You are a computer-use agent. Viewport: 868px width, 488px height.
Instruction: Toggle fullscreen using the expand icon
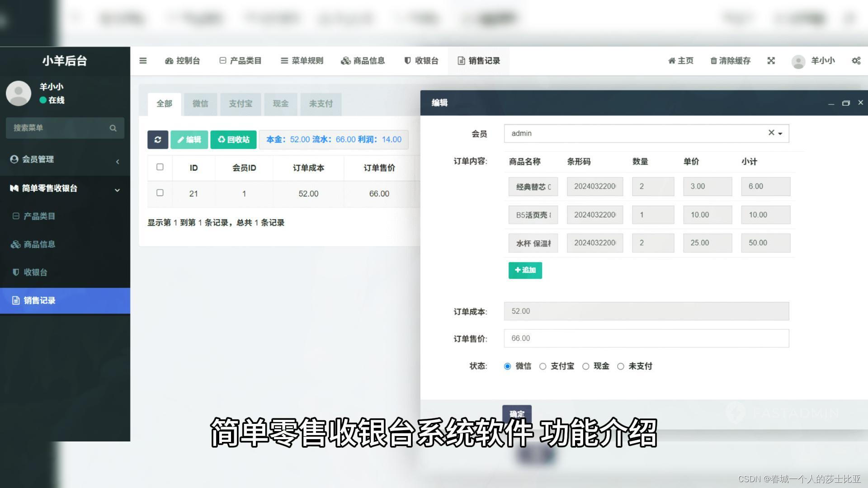pyautogui.click(x=771, y=61)
